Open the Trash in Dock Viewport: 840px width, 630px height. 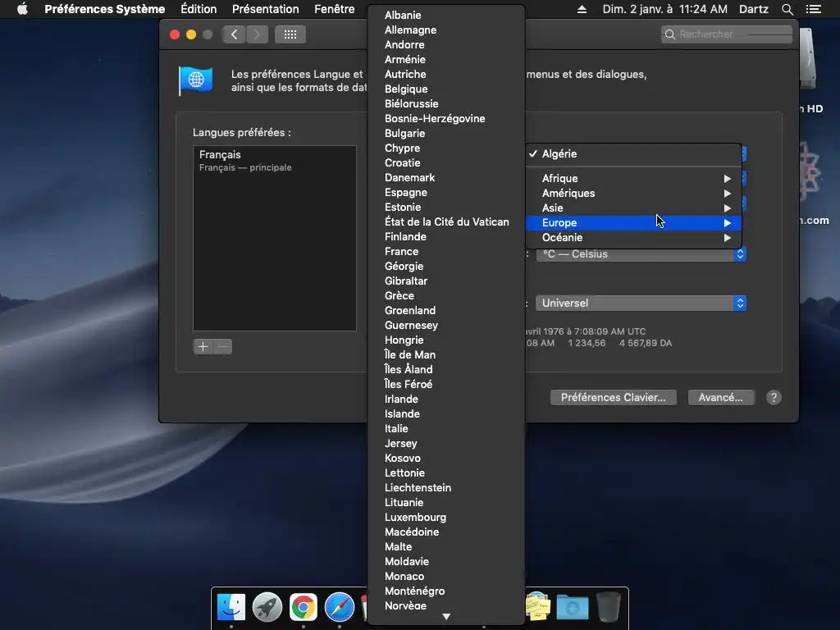pos(609,608)
